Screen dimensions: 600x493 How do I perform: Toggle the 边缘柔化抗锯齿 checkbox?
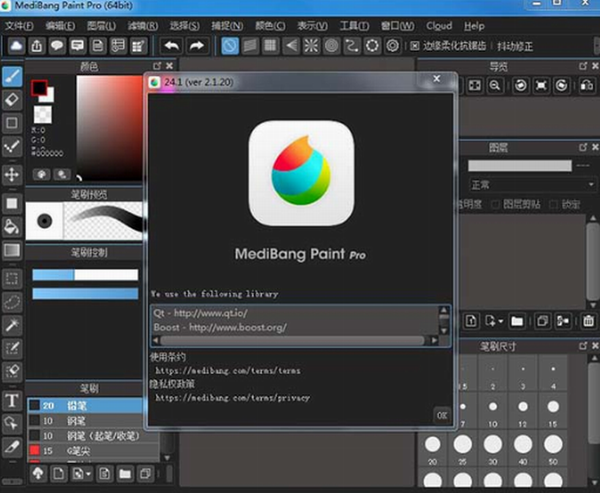tap(416, 46)
